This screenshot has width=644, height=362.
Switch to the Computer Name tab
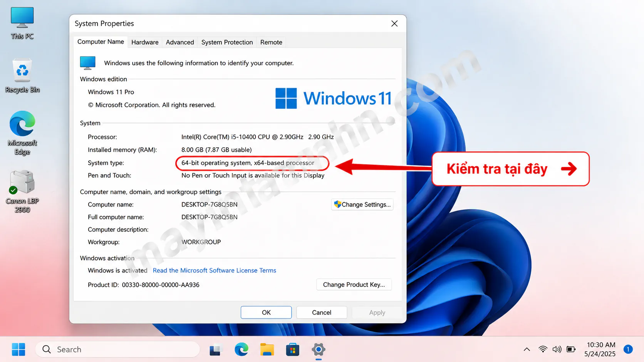coord(101,42)
